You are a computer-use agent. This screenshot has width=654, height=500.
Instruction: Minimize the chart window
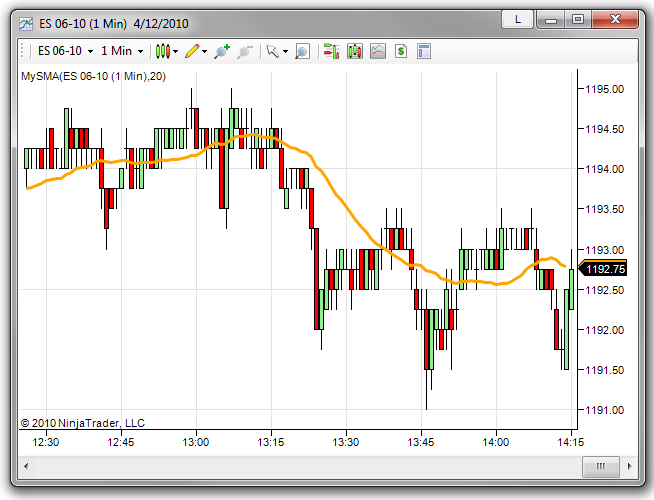point(551,20)
